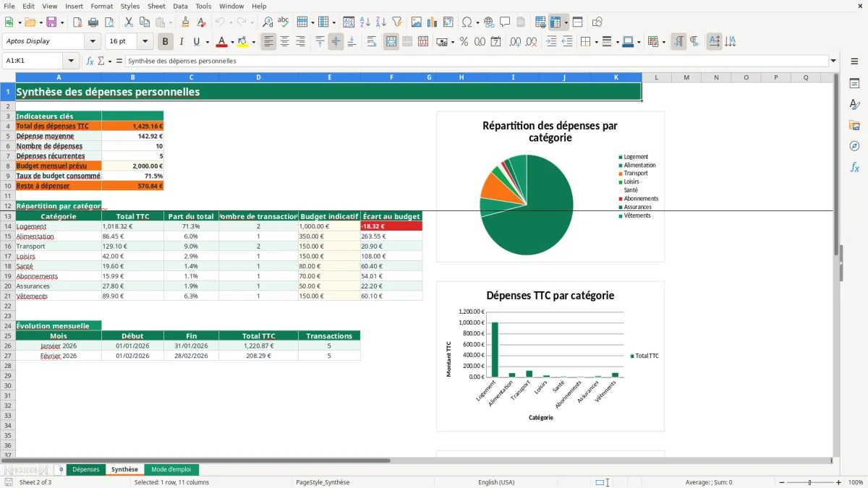
Task: Open the sidebar Gallery icon
Action: pyautogui.click(x=854, y=126)
